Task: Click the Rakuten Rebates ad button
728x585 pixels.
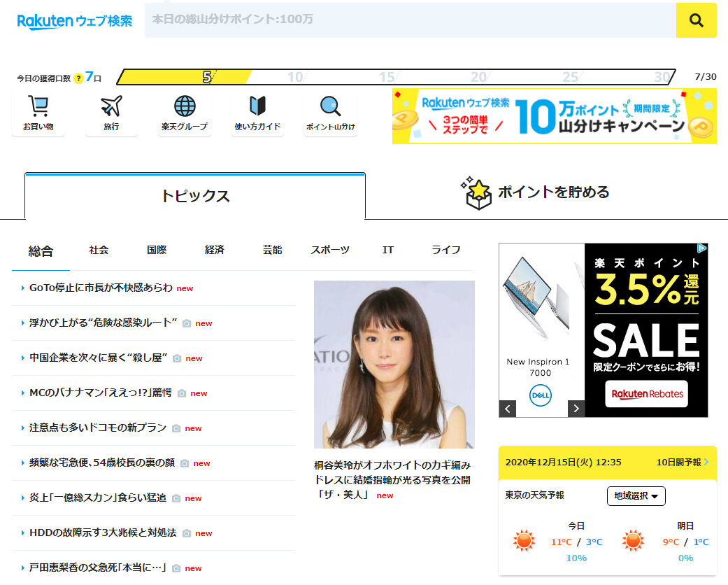Action: click(647, 394)
